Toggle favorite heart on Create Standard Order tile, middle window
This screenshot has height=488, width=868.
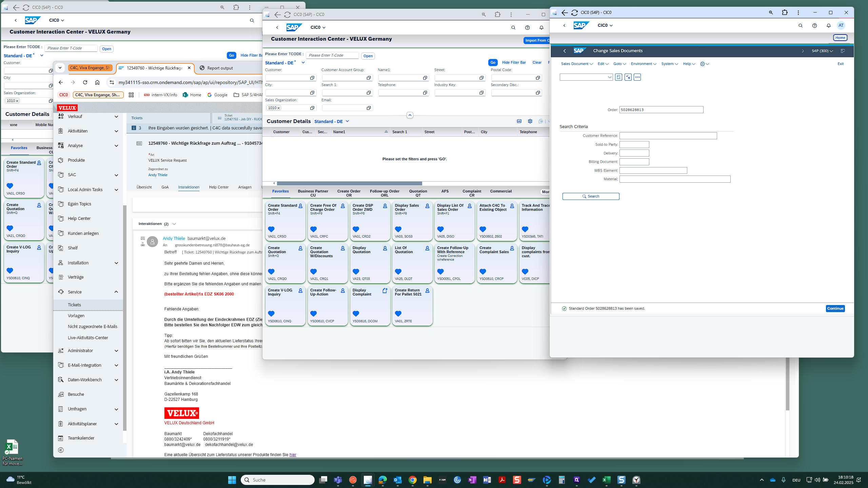(271, 229)
